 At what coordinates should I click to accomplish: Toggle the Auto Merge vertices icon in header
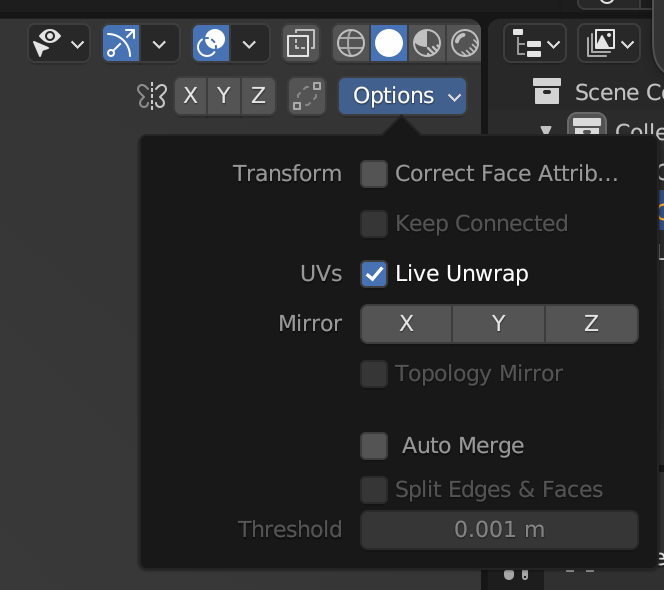point(307,96)
